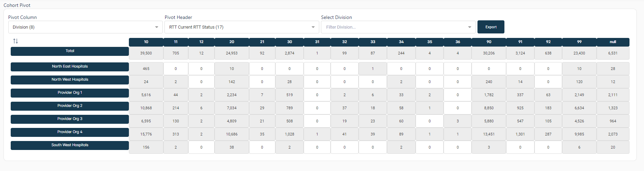Click the North West Hospitals row header
Viewport: 644px width, 171px height.
[70, 80]
